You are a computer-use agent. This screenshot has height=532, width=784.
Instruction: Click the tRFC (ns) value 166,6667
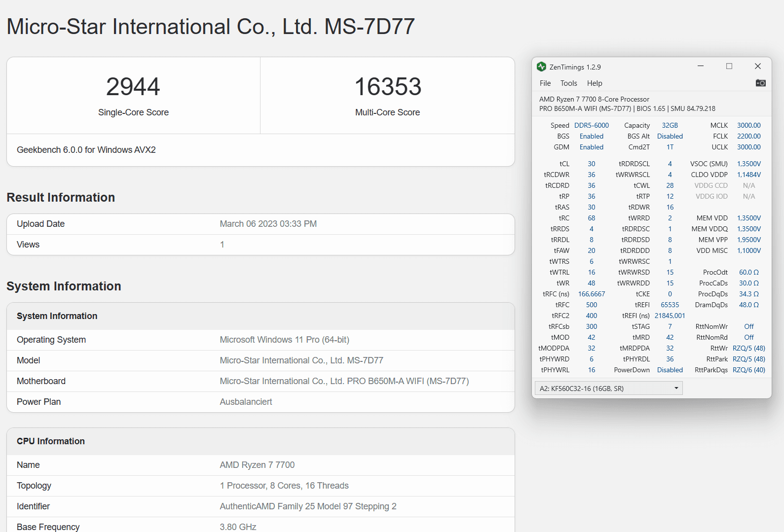[x=592, y=294]
